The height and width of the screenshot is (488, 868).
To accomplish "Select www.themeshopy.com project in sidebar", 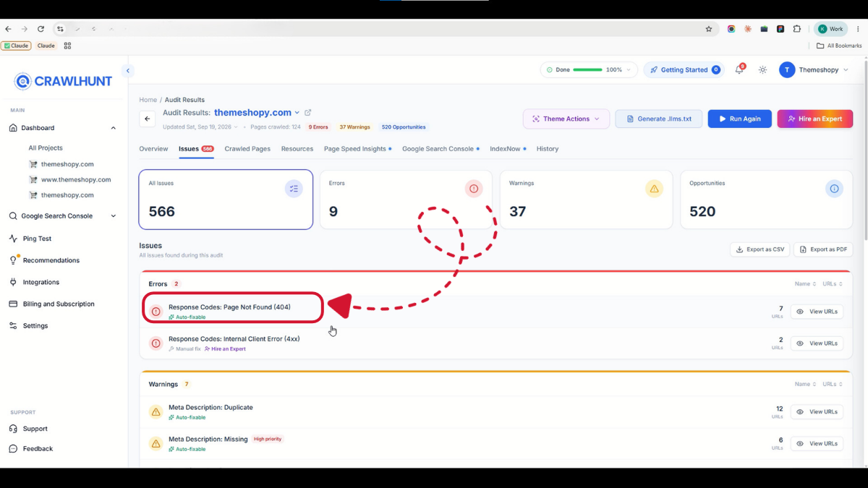I will pos(76,179).
